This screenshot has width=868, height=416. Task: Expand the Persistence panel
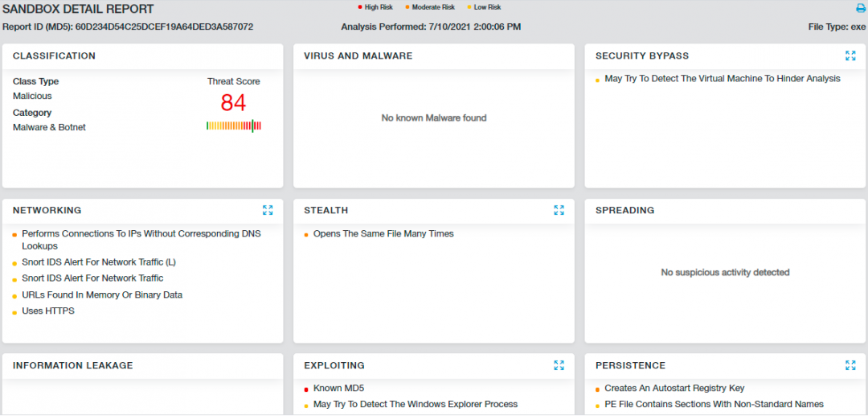coord(850,365)
